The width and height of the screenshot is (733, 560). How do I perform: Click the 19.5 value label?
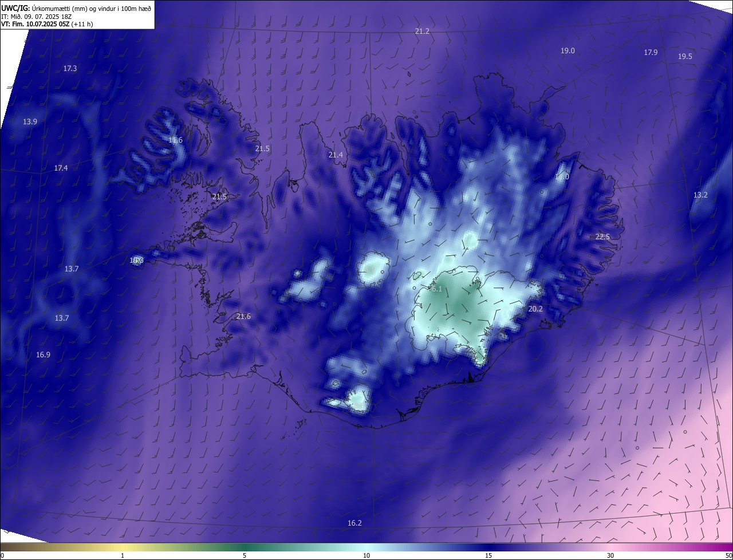[685, 57]
